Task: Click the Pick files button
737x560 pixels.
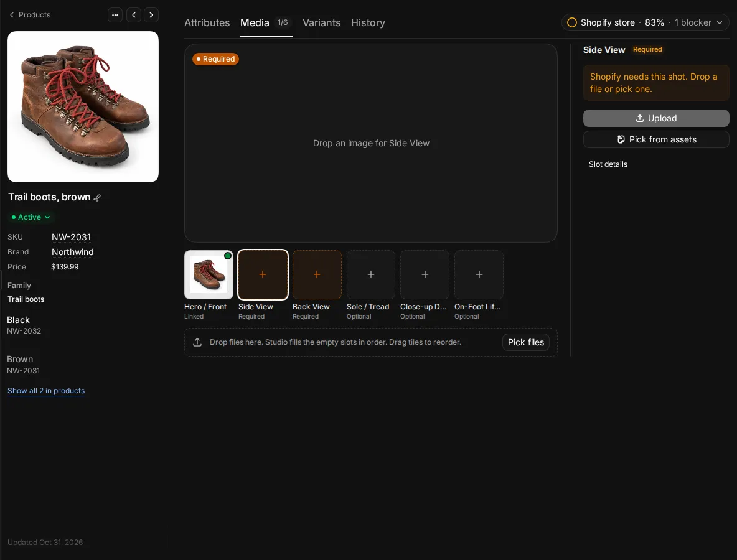Action: (525, 342)
